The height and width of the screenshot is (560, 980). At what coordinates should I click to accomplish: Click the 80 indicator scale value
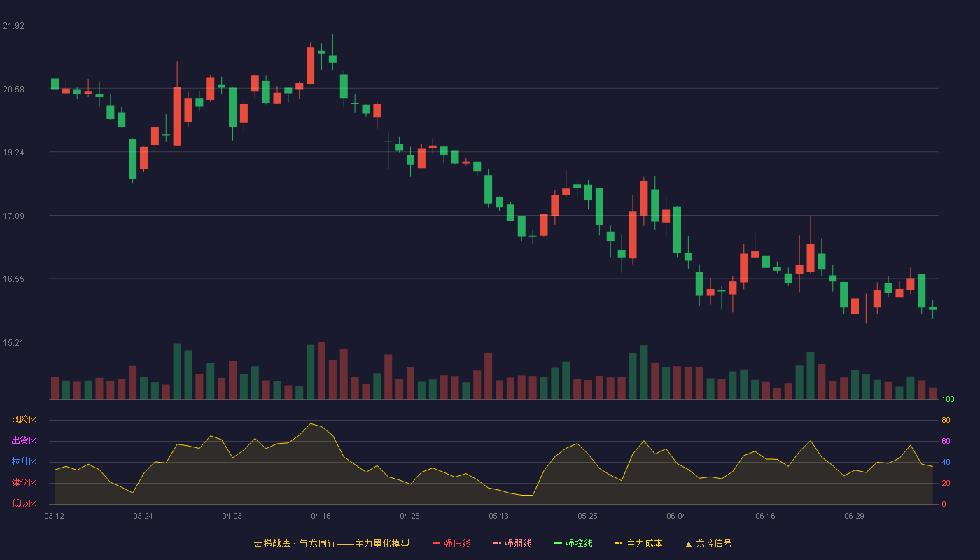[x=946, y=420]
